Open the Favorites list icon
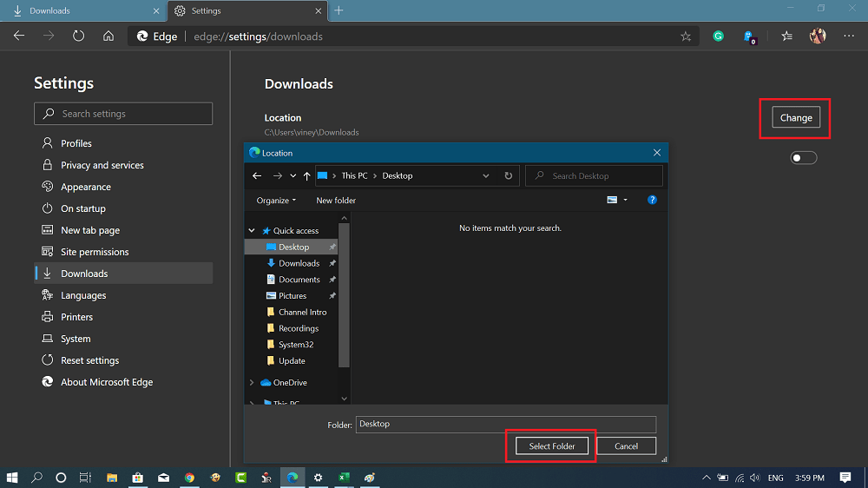This screenshot has width=868, height=488. [786, 36]
